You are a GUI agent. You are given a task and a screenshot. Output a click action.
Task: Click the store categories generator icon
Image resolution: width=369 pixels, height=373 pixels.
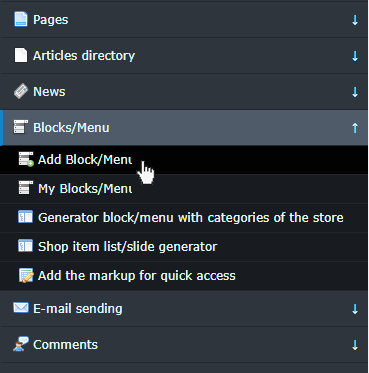click(26, 217)
